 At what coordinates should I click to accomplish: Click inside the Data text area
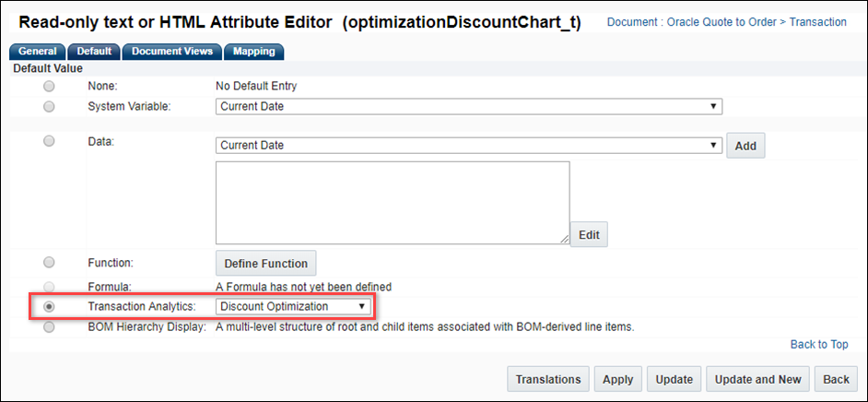pyautogui.click(x=392, y=203)
